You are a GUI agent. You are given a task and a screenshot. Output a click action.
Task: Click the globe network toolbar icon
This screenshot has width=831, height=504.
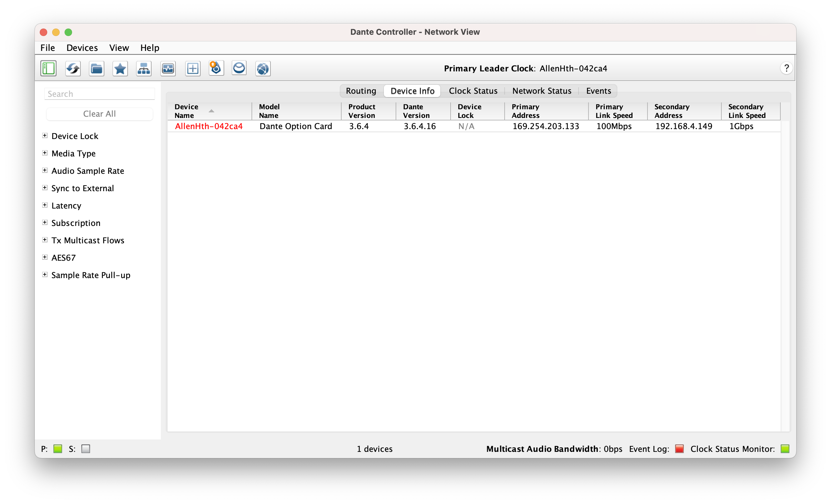(263, 69)
